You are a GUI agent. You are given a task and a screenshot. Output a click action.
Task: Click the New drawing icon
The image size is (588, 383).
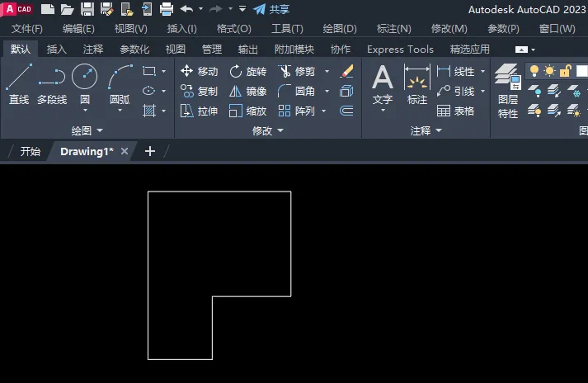(x=48, y=9)
